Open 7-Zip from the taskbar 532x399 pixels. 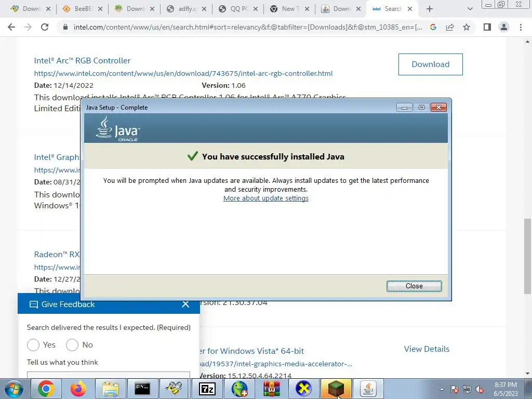(207, 389)
